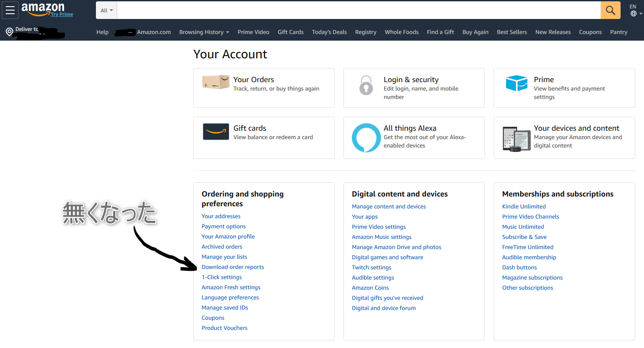Open Prime Video in the navigation bar

click(253, 32)
